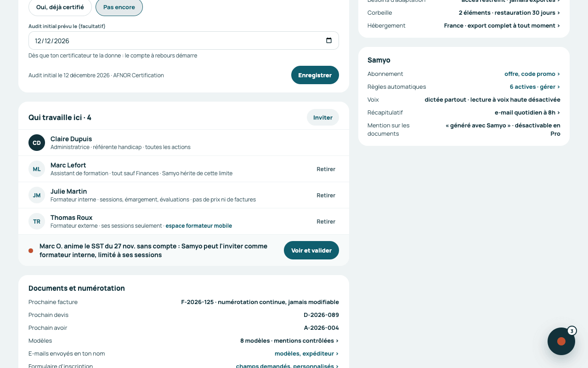Click 'Qui travaille ici · 4' heading
588x368 pixels.
pos(60,117)
